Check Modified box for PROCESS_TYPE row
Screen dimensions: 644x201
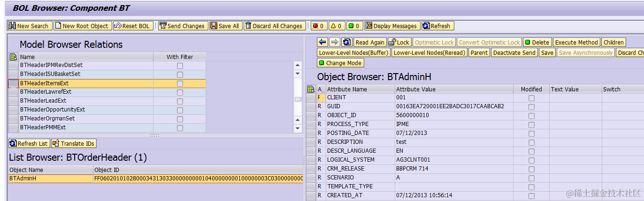pos(531,125)
